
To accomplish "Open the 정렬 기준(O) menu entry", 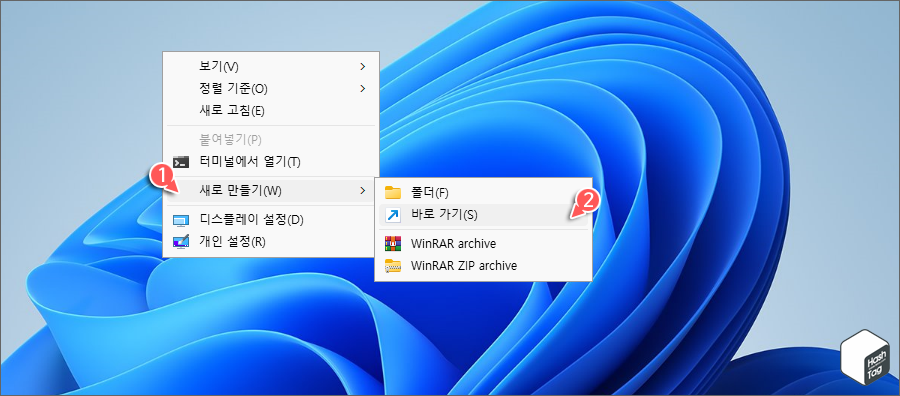I will pyautogui.click(x=271, y=88).
